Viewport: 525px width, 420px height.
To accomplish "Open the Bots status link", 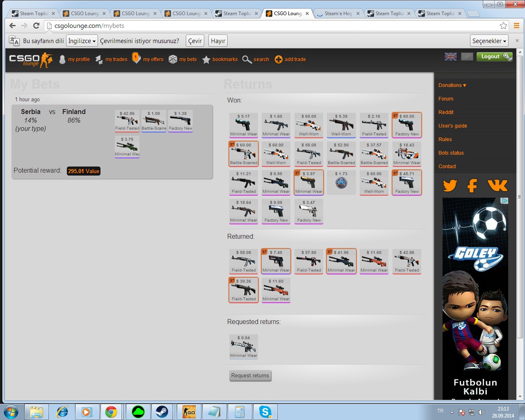I will 451,153.
